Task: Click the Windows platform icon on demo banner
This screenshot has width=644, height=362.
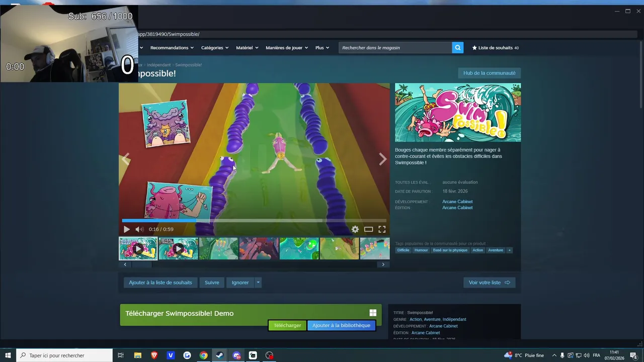Action: (x=373, y=313)
